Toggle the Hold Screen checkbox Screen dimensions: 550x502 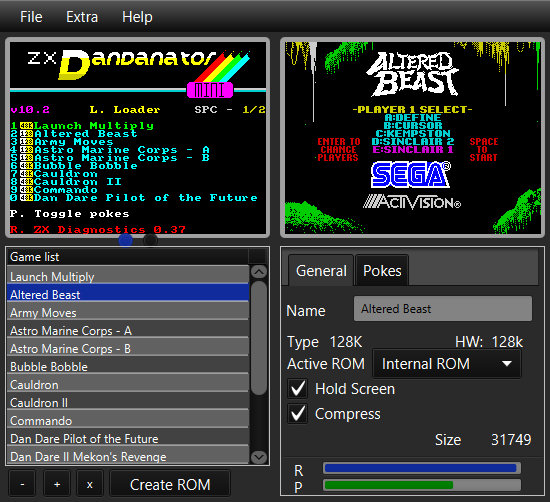coord(298,388)
